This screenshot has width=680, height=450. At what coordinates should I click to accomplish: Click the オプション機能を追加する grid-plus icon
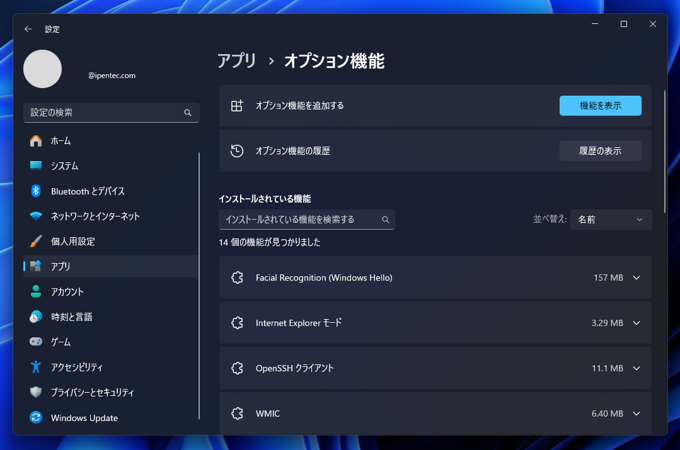[237, 106]
